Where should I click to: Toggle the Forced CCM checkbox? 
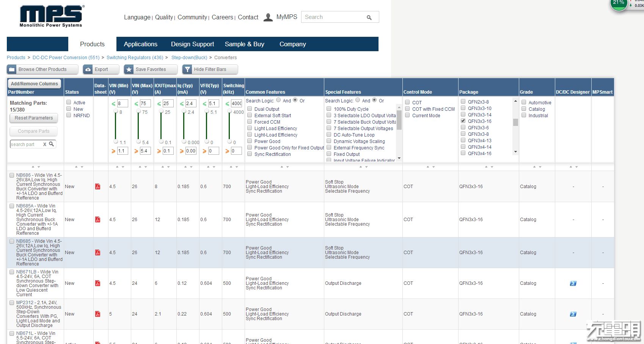click(250, 122)
